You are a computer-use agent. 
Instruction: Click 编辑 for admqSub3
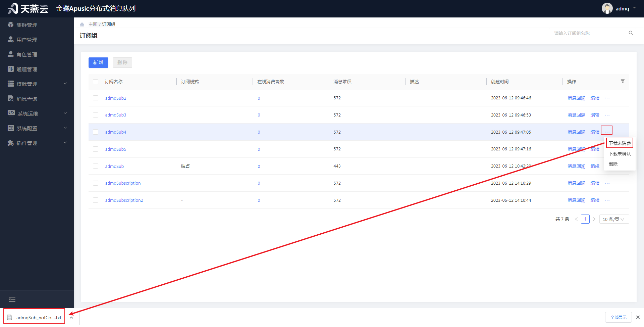click(x=595, y=115)
